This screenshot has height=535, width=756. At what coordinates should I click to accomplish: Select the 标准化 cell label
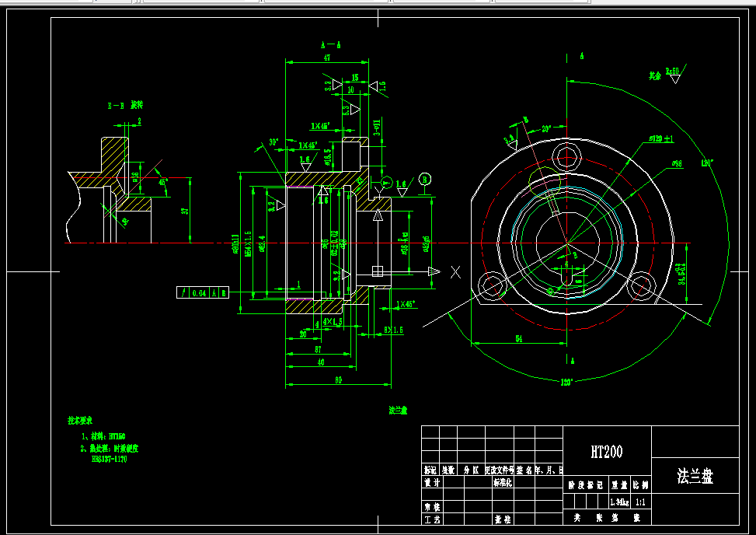pos(503,482)
